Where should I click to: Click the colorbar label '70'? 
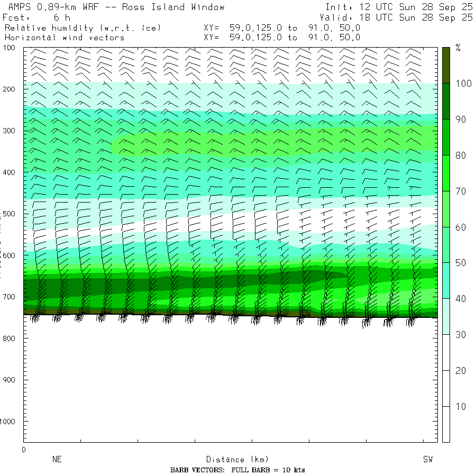coord(461,191)
